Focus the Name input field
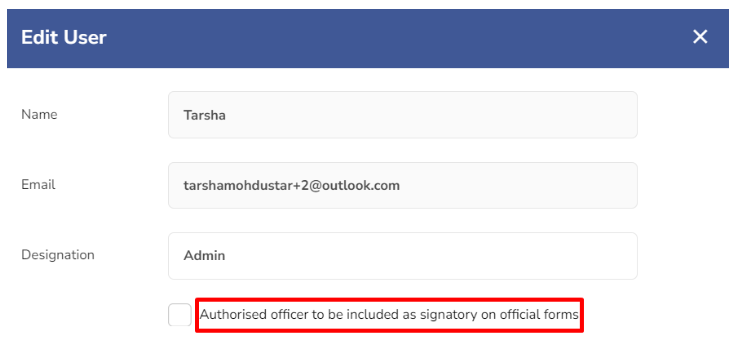The width and height of the screenshot is (732, 364). pos(403,115)
